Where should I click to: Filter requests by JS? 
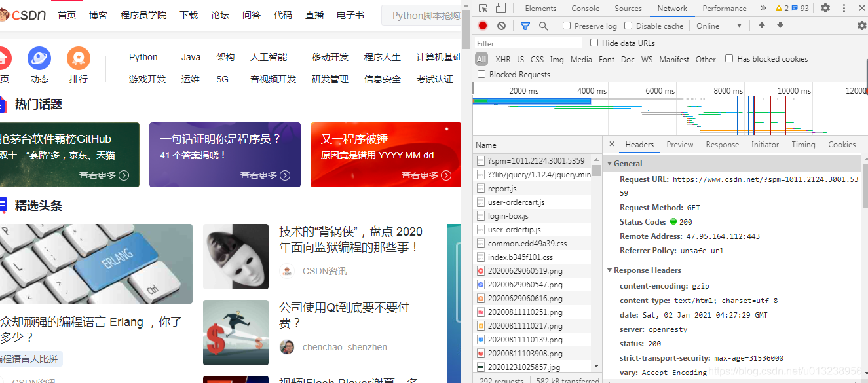[x=520, y=59]
